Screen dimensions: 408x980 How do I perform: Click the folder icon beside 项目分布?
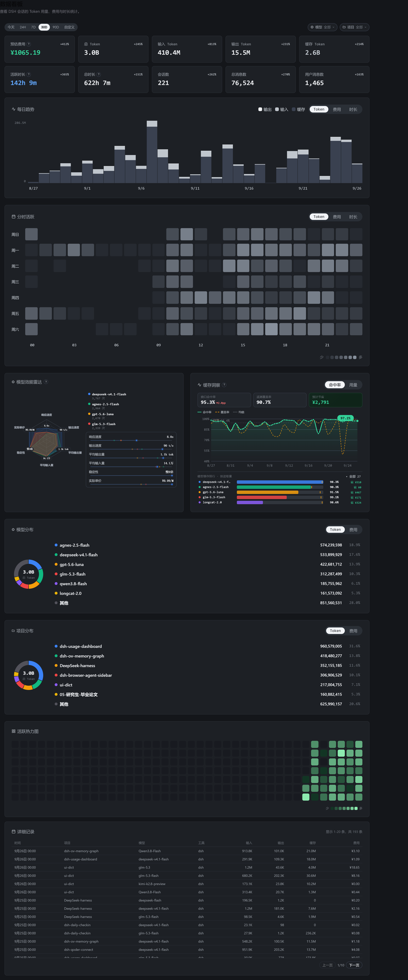[x=13, y=631]
